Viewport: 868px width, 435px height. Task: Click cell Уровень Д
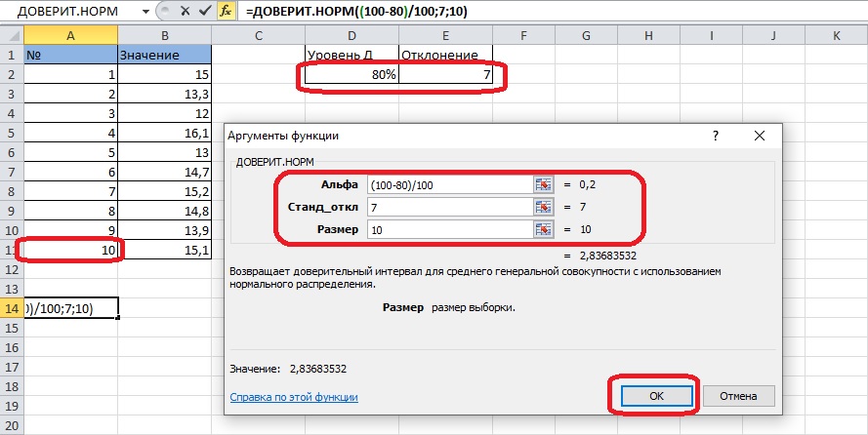[x=351, y=55]
